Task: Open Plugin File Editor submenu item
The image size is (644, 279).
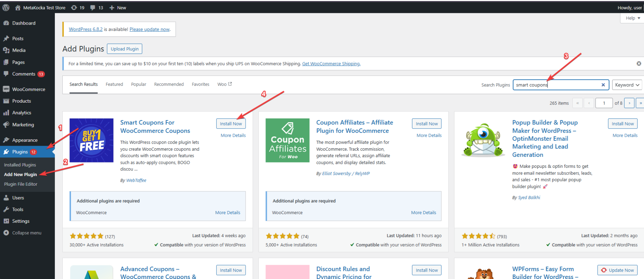Action: tap(21, 184)
